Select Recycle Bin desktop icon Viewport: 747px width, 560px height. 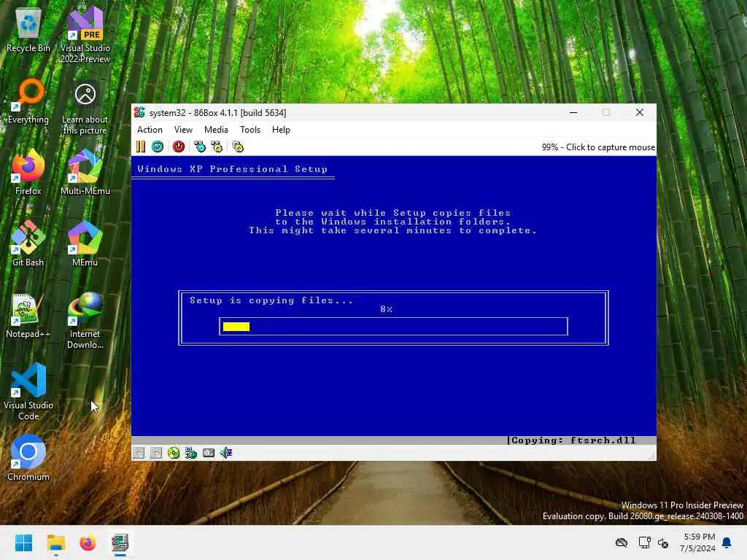point(28,31)
